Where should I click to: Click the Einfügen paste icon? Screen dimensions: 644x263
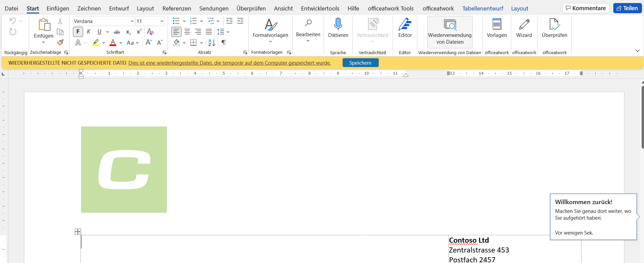44,25
